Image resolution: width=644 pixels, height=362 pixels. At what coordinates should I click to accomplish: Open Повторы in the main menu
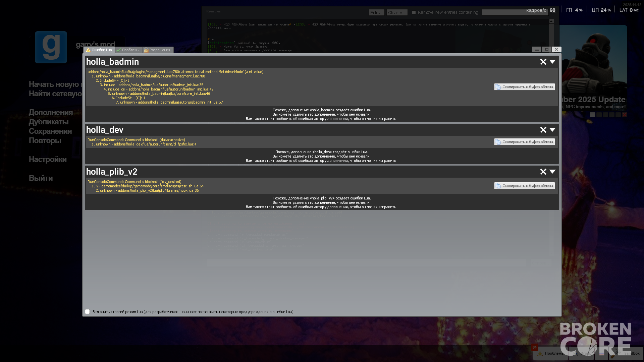pos(45,141)
